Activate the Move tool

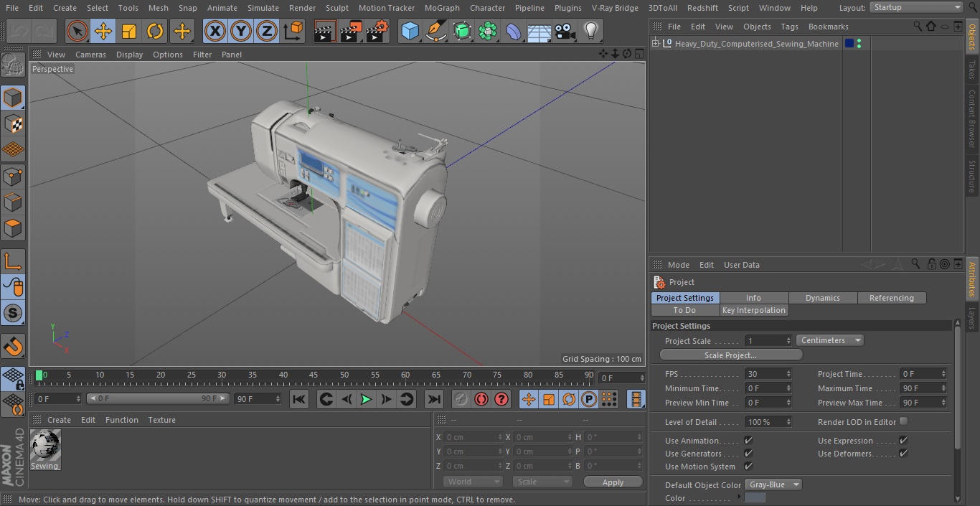point(103,31)
